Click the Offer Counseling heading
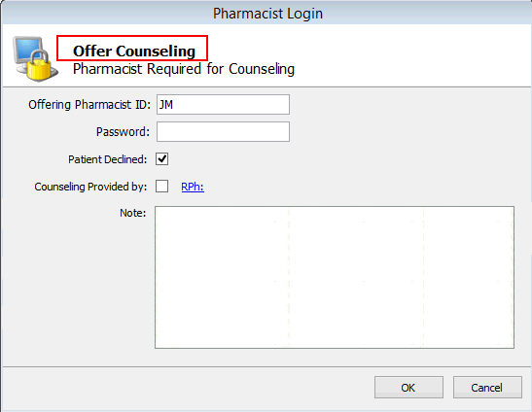 [x=134, y=51]
